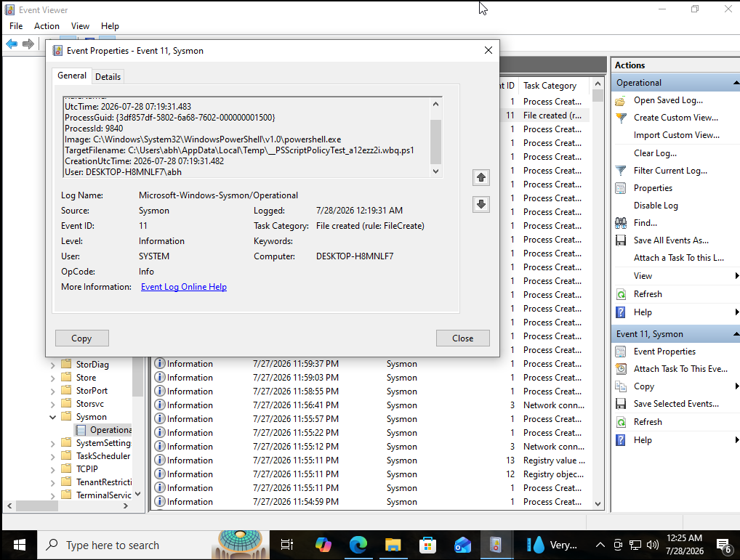This screenshot has width=740, height=560.
Task: Collapse the Sysmon tree node
Action: [53, 417]
